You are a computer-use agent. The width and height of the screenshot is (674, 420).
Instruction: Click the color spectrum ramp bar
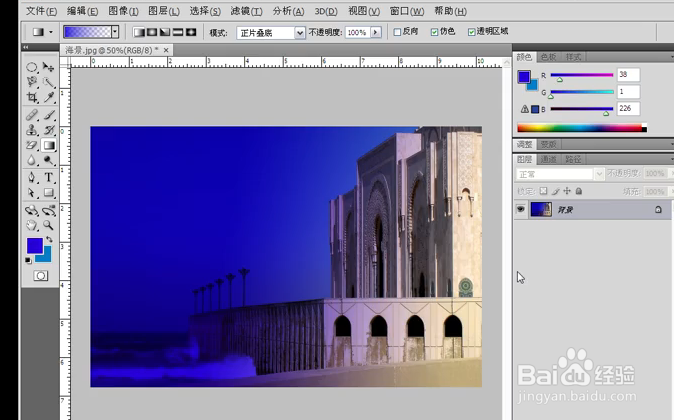582,128
